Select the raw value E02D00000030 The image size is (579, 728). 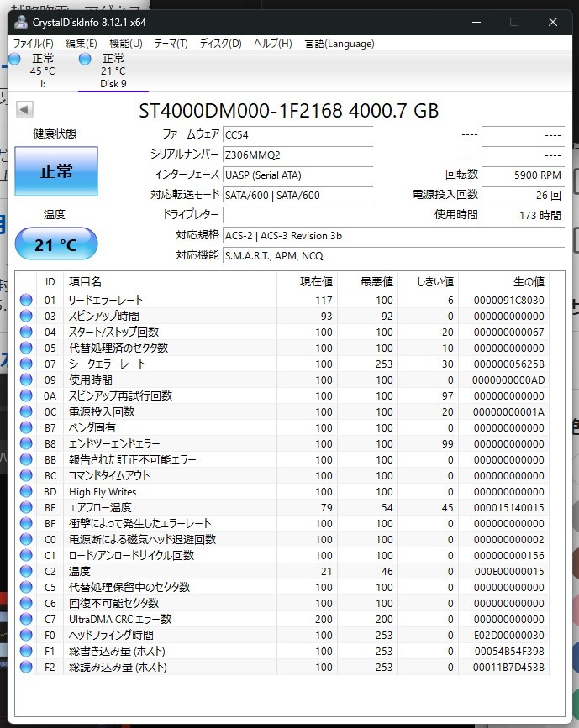point(509,635)
